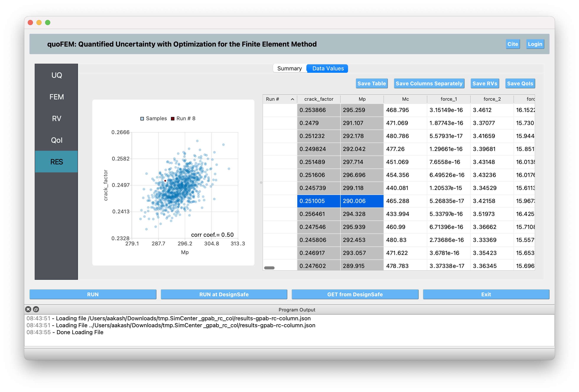Select cell with Mp value 296.696
The width and height of the screenshot is (579, 392).
point(362,175)
